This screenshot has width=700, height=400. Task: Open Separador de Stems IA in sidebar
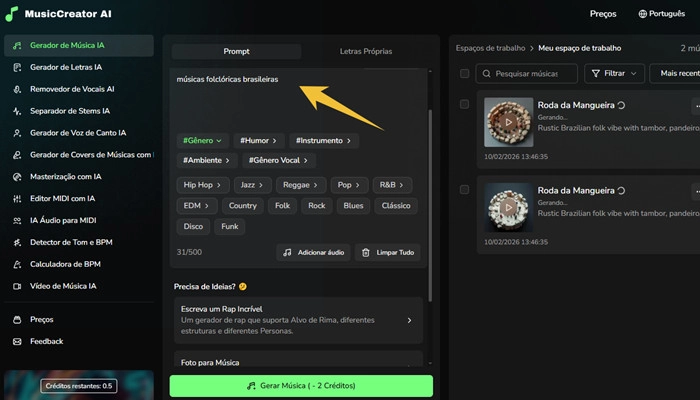[x=79, y=111]
